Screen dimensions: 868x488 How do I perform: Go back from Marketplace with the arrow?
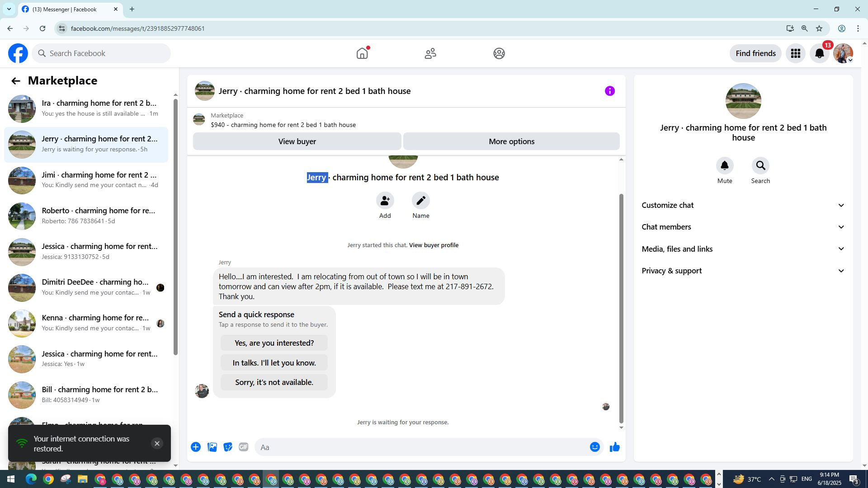[x=16, y=81]
